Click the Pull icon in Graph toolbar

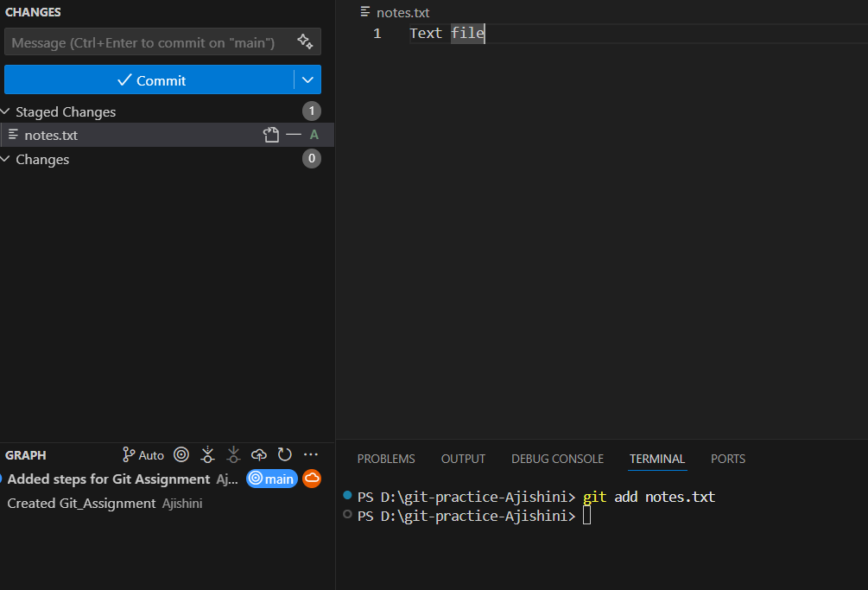(x=233, y=454)
